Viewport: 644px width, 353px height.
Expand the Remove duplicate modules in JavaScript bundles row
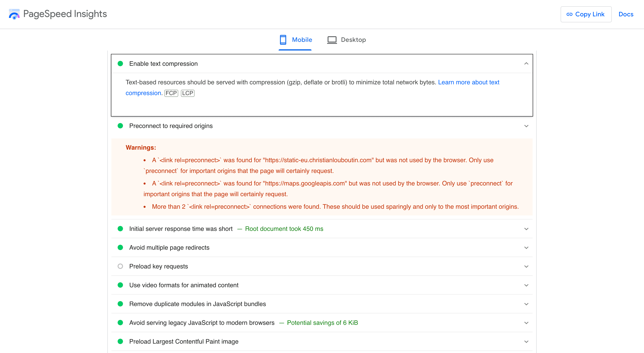[x=526, y=304]
